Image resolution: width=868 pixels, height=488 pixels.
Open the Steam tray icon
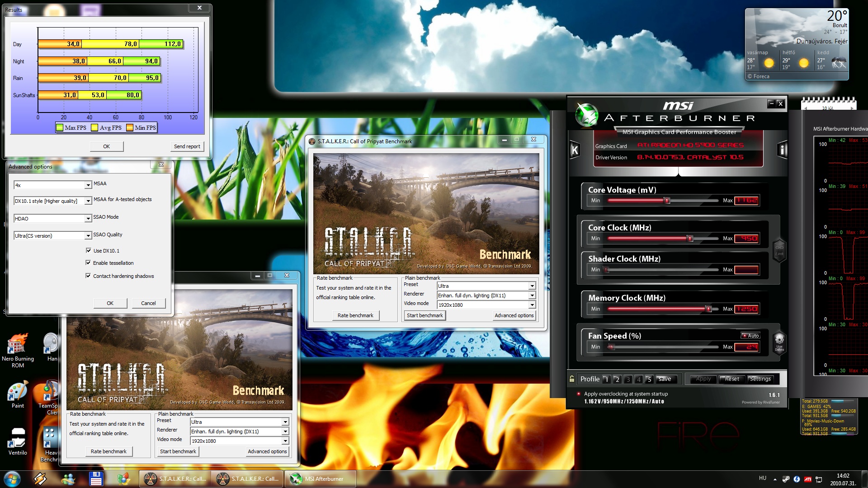point(786,479)
